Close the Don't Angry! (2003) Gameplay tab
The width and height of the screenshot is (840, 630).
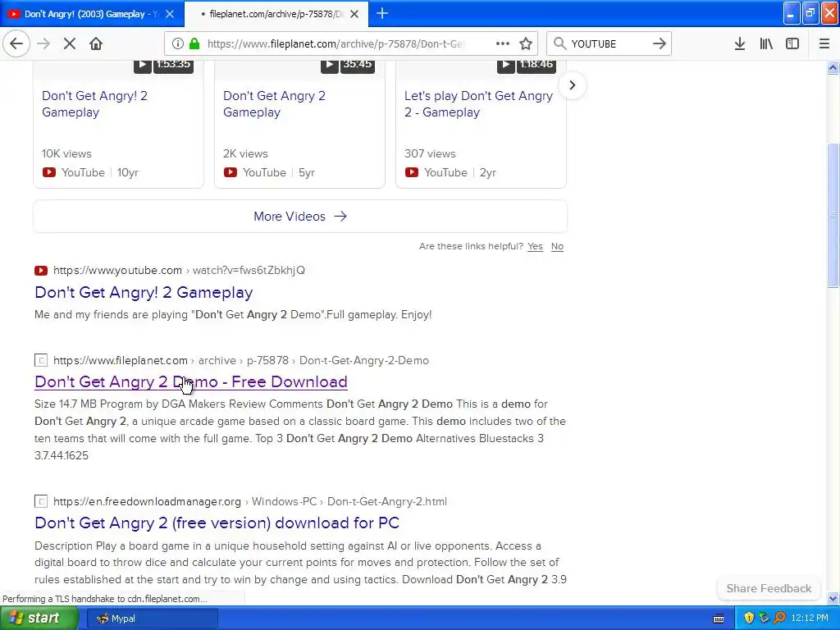[x=170, y=14]
